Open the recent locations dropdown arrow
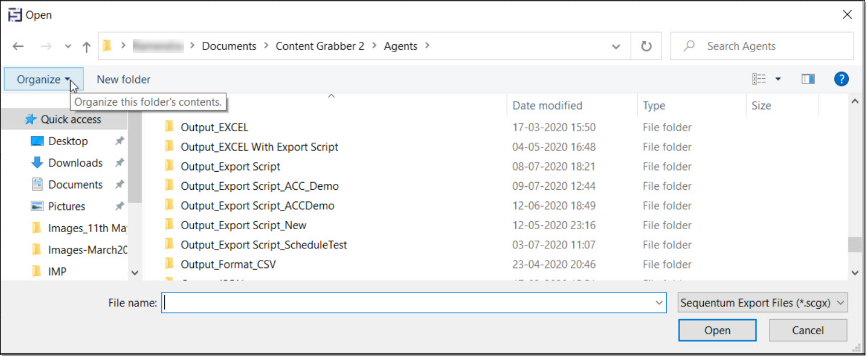 pos(68,46)
